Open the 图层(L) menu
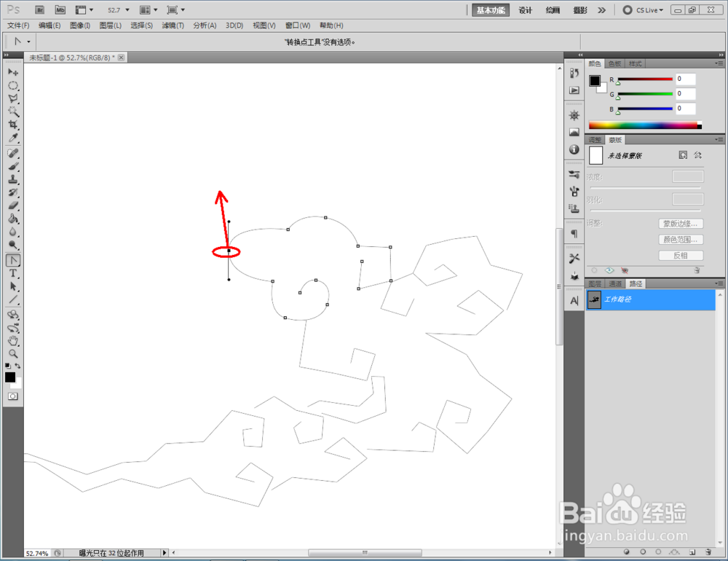728x561 pixels. tap(111, 25)
